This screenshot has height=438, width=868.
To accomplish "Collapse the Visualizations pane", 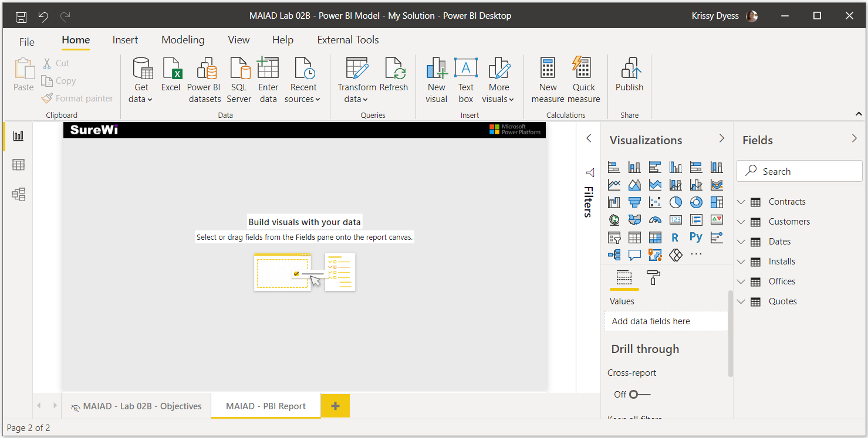I will 722,138.
